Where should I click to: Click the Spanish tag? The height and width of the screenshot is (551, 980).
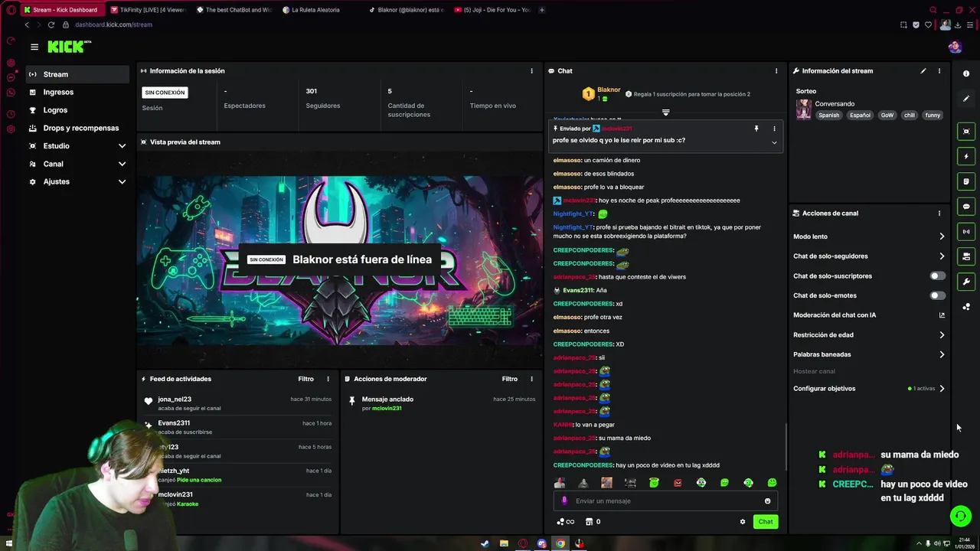tap(828, 115)
